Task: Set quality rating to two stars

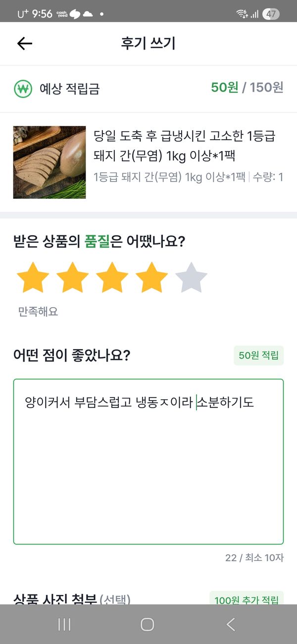Action: (x=72, y=278)
